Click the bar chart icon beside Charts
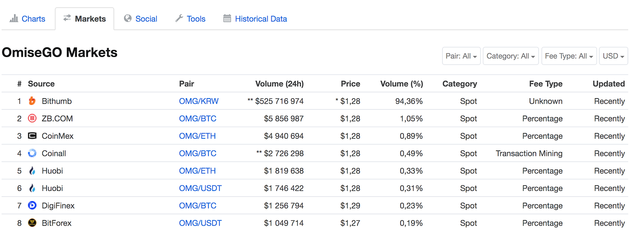The height and width of the screenshot is (230, 644). point(14,18)
